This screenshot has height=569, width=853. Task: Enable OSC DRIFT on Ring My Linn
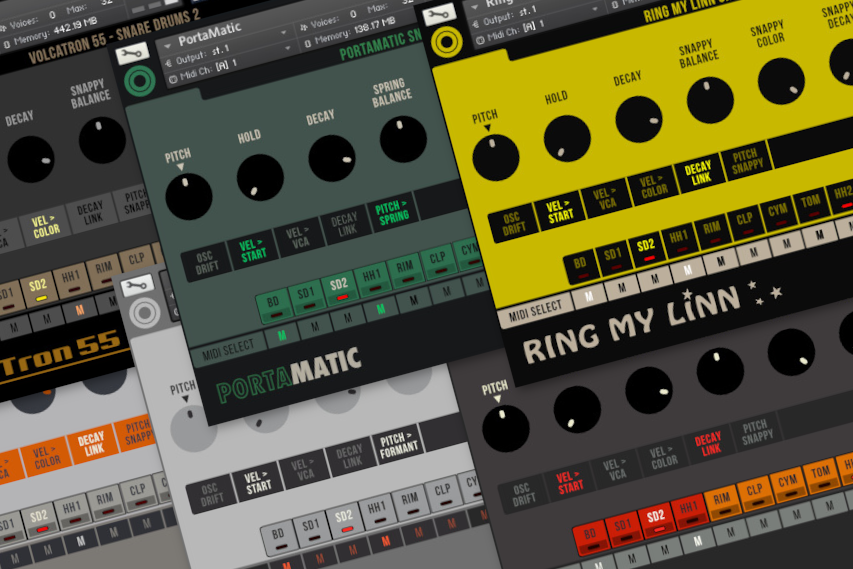coord(513,224)
